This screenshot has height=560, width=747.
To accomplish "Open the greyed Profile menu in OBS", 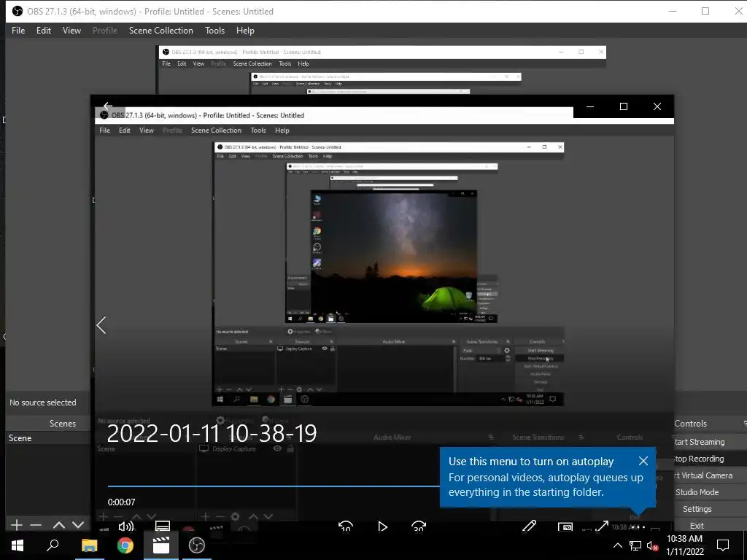I will 105,31.
